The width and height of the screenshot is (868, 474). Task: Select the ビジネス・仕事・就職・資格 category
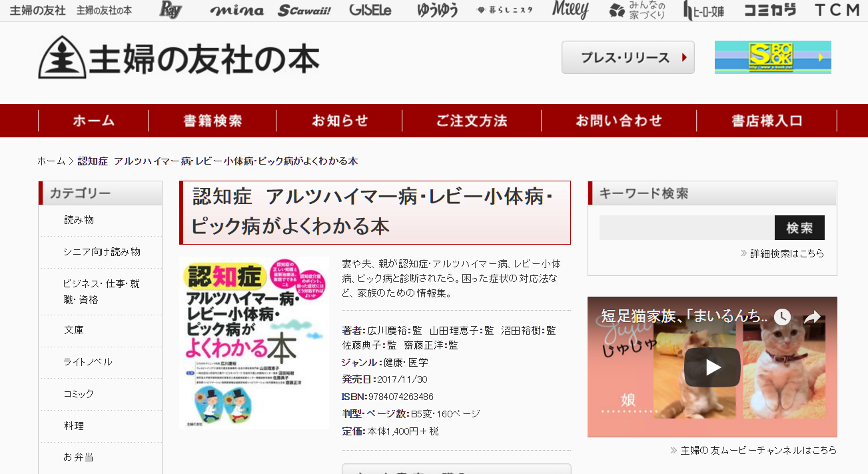point(100,292)
